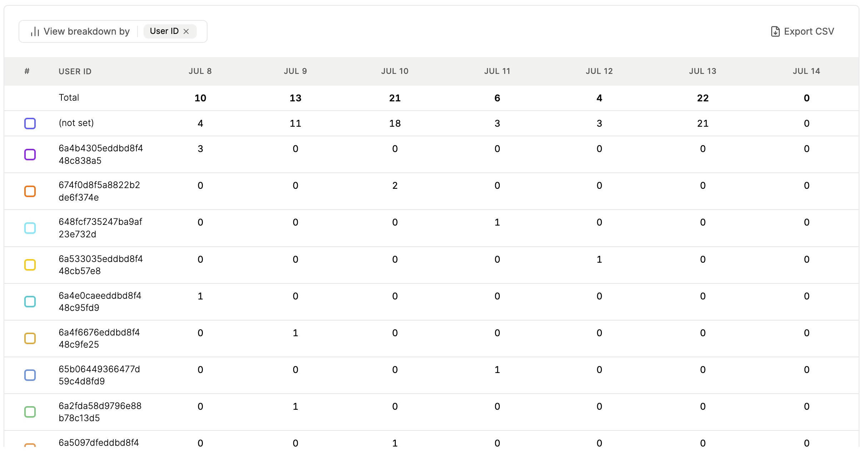Select the User ID breakdown tag
Image resolution: width=868 pixels, height=464 pixels.
[x=164, y=31]
